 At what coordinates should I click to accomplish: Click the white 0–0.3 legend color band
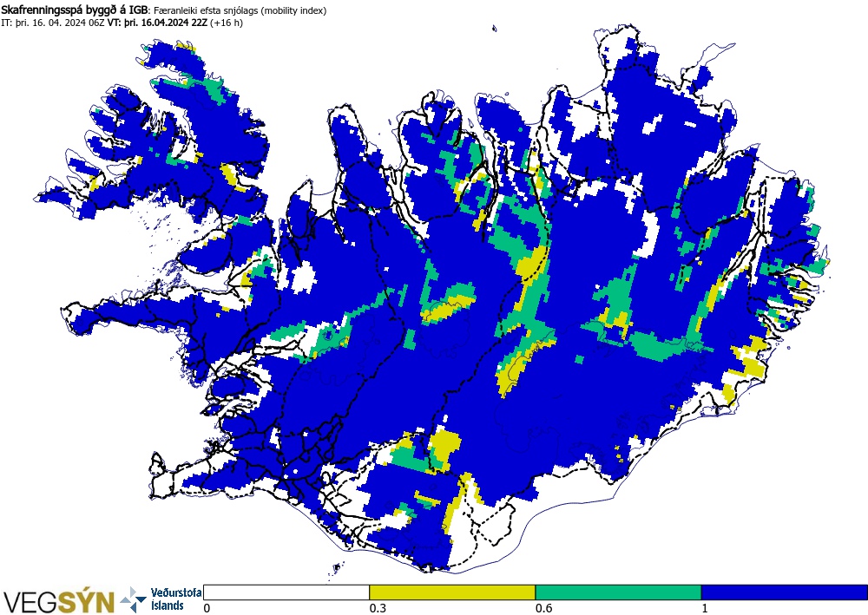pyautogui.click(x=286, y=592)
